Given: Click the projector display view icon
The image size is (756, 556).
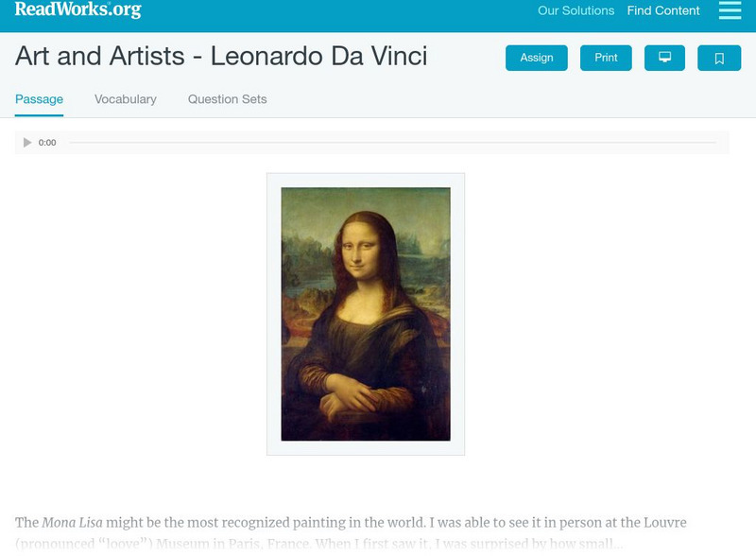Looking at the screenshot, I should click(x=664, y=58).
